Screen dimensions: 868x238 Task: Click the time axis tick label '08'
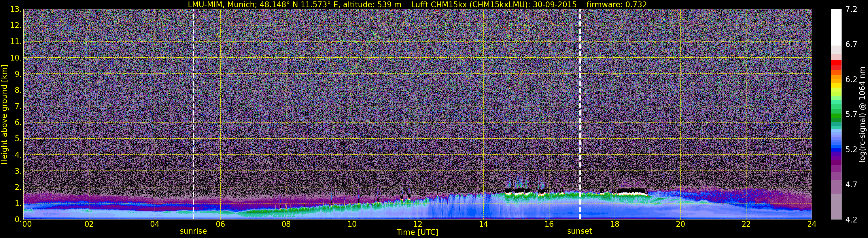click(x=286, y=224)
